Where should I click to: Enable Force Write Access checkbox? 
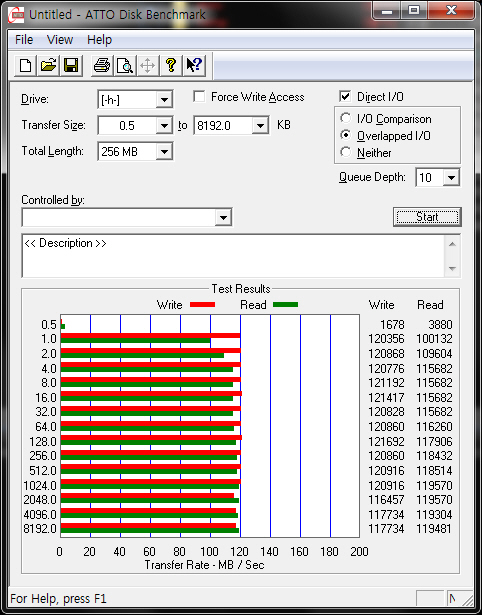199,96
